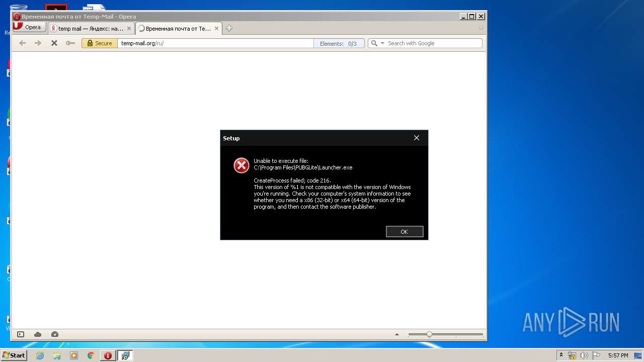Close the 'temp mail — Яндекс' tab
Viewport: 644px width, 362px height.
tap(129, 29)
